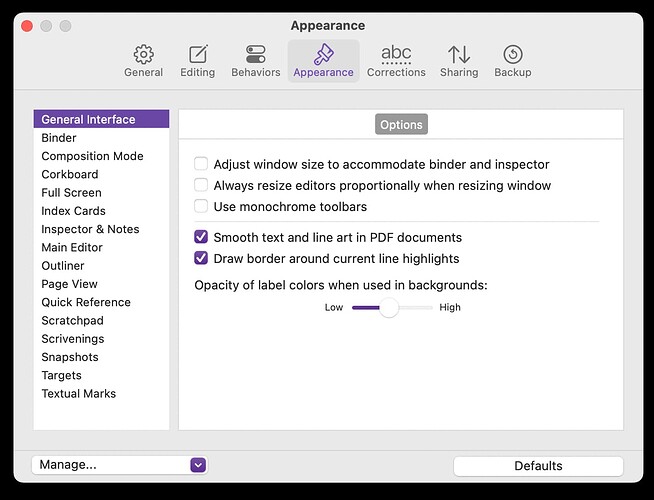Close the Appearance window with red button
Viewport: 654px width, 500px height.
coord(27,26)
